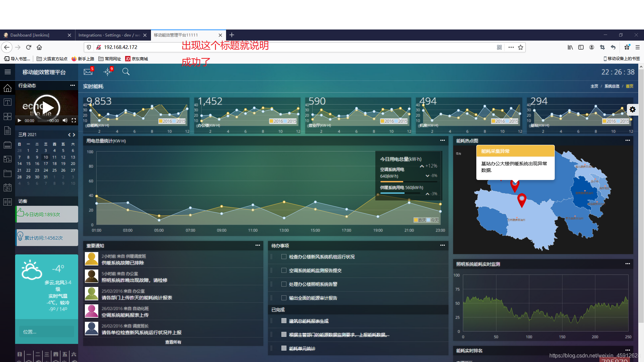
Task: Uncheck 建筑总能耗报表生成 completed task
Action: [284, 321]
